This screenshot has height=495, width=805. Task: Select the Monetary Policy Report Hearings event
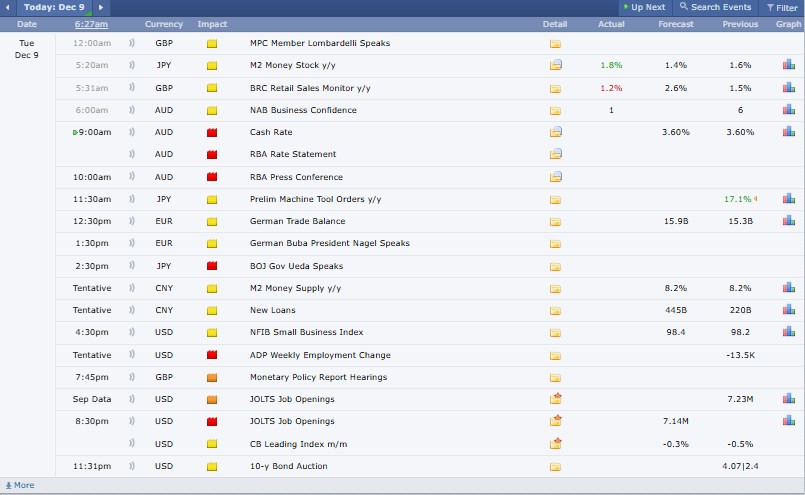pos(318,377)
